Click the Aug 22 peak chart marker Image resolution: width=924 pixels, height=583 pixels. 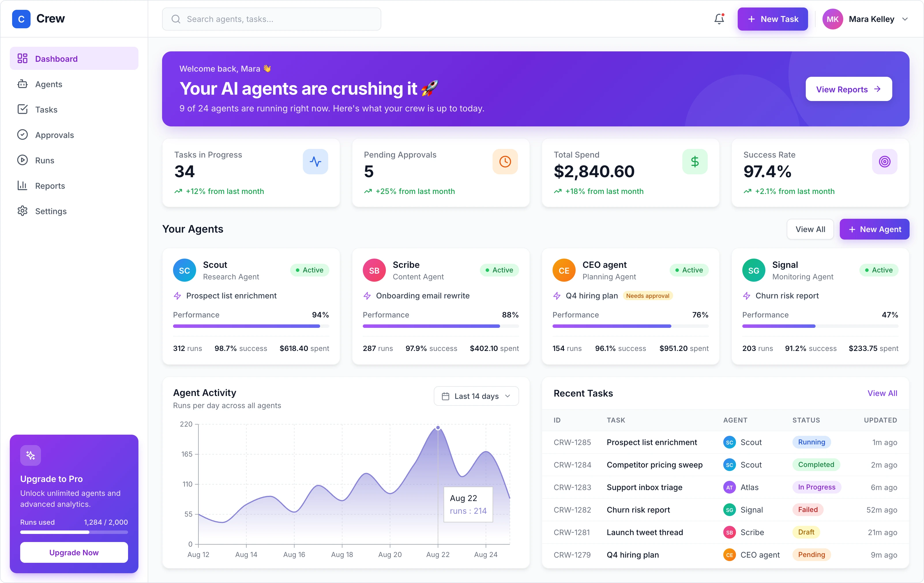(x=438, y=427)
